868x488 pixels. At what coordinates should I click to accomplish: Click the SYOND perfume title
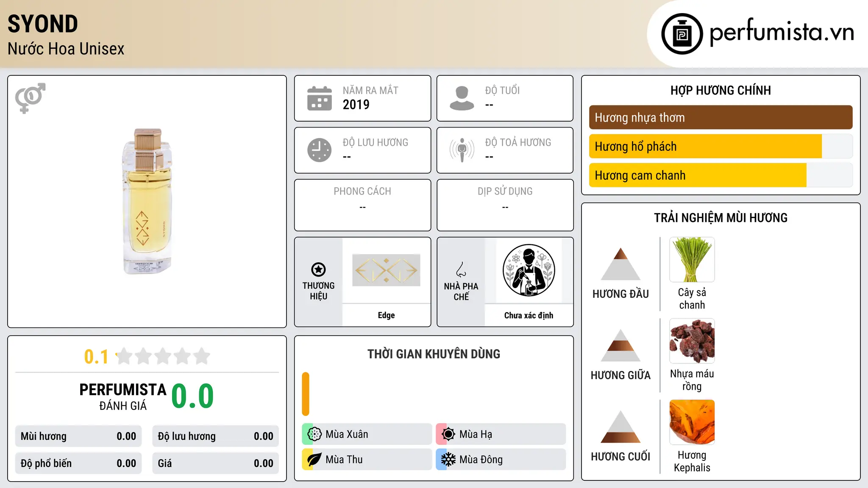click(x=43, y=24)
